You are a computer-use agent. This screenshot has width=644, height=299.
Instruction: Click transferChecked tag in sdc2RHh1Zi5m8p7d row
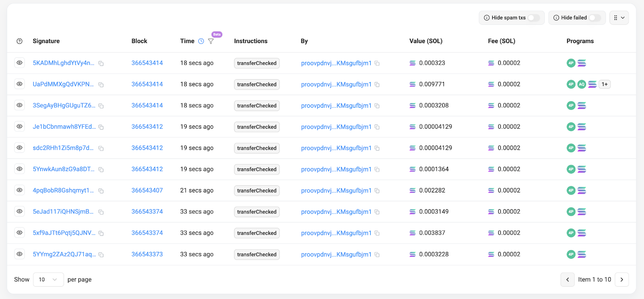click(257, 148)
